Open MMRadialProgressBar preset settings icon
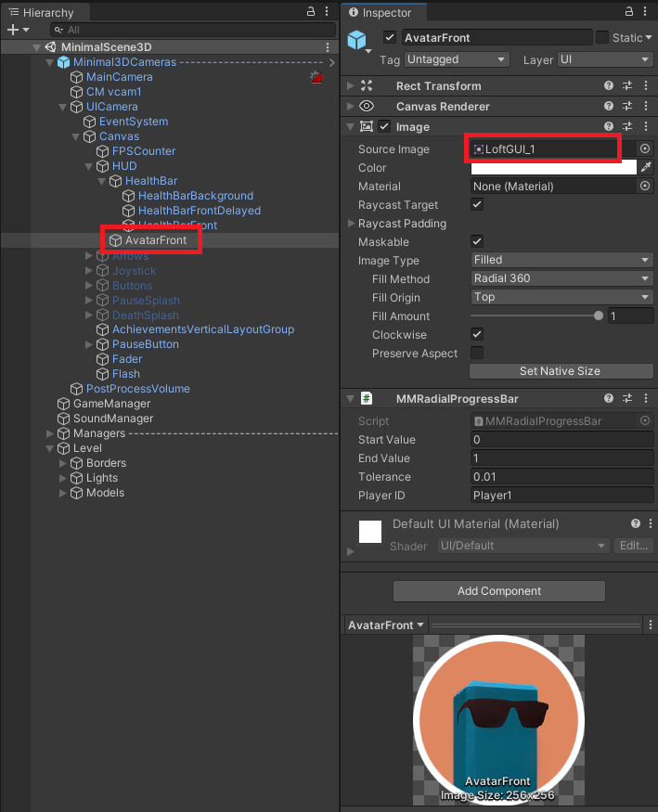The width and height of the screenshot is (658, 812). click(627, 398)
